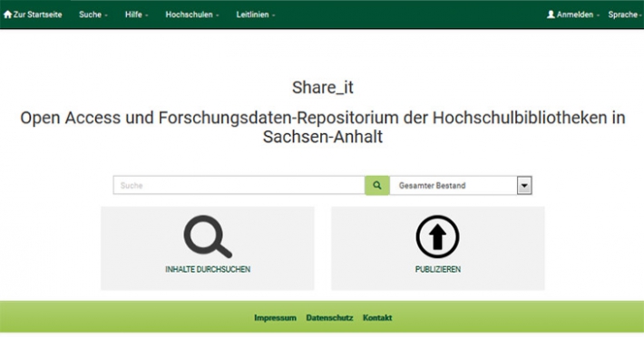Expand the Hochschulen menu
Viewport: 644px width, 337px height.
click(192, 14)
